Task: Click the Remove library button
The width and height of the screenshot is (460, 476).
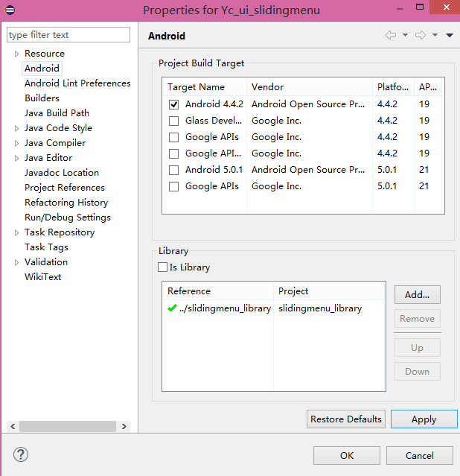Action: [418, 318]
